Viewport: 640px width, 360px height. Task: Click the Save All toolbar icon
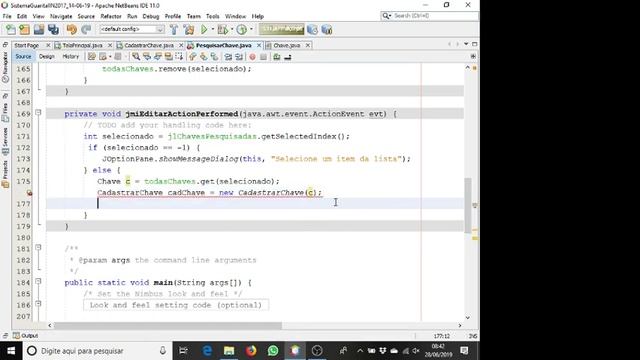53,29
